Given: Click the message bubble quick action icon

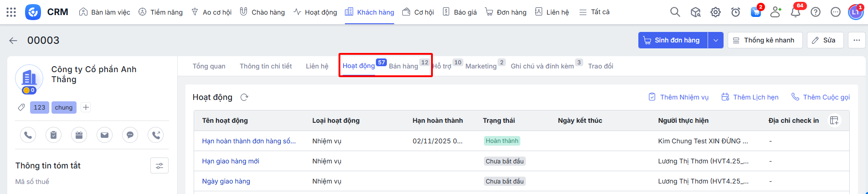Looking at the screenshot, I should pyautogui.click(x=130, y=135).
